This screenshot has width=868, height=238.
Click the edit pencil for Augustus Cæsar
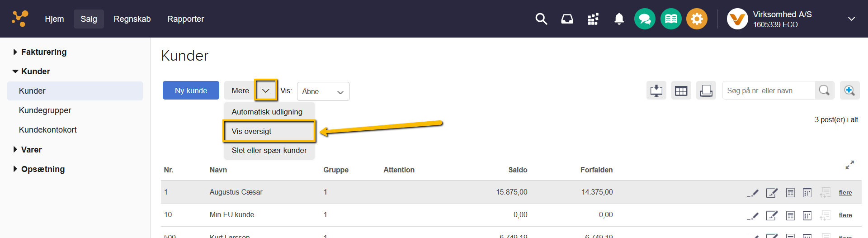(x=752, y=193)
